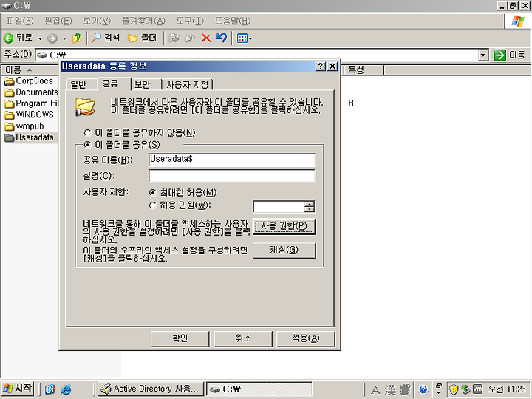The width and height of the screenshot is (532, 399).
Task: Click the red Delete X icon
Action: pyautogui.click(x=206, y=38)
